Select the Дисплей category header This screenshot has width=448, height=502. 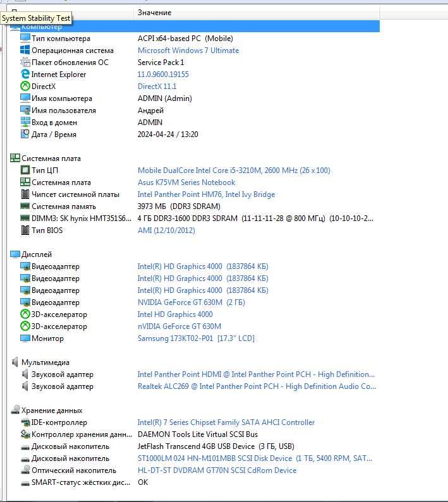(x=36, y=254)
